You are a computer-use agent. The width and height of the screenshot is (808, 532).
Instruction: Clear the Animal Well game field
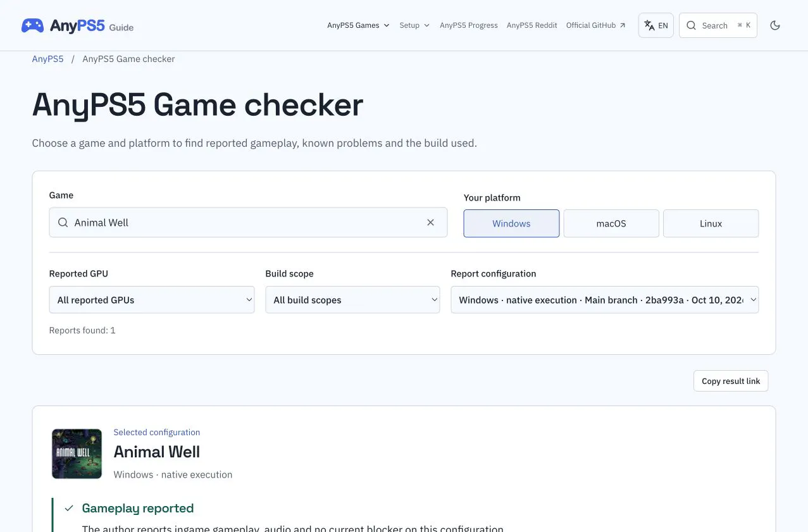pos(431,223)
